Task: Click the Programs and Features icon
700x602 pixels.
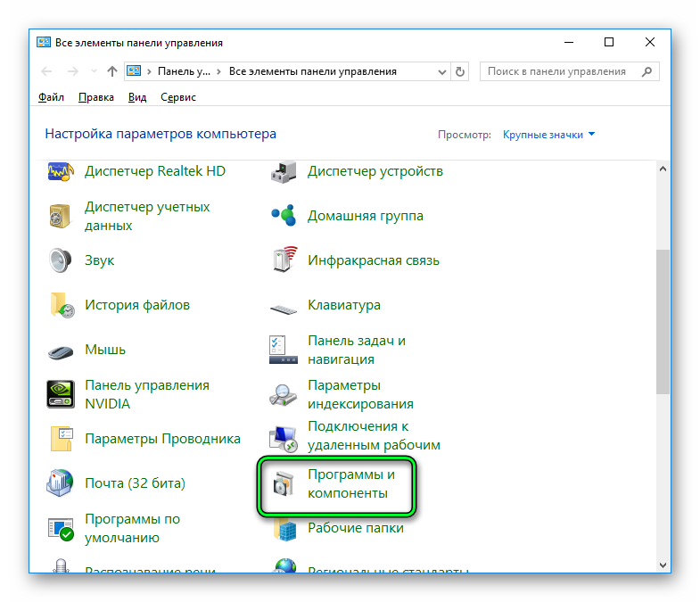Action: pos(284,483)
